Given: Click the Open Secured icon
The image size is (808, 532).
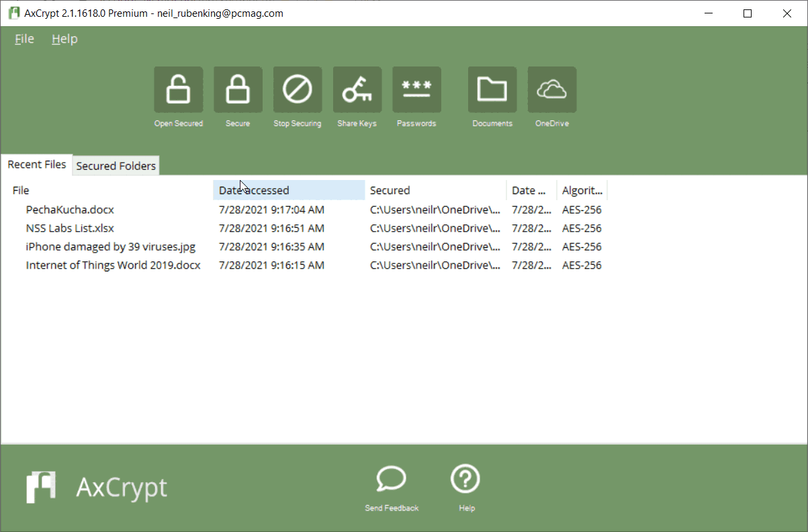Looking at the screenshot, I should (x=178, y=89).
